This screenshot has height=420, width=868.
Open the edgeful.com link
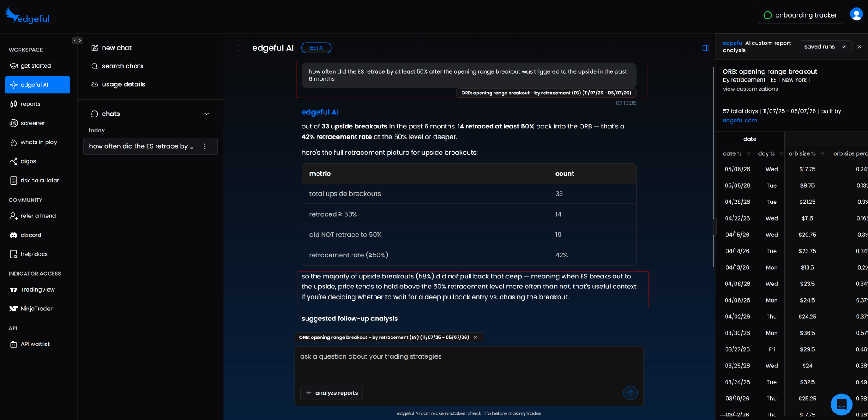click(740, 120)
